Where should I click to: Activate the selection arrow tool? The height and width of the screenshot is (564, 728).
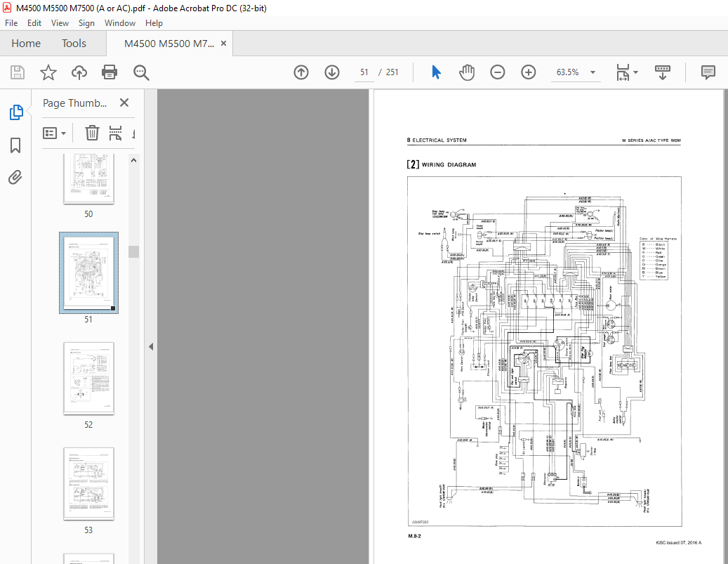[436, 72]
